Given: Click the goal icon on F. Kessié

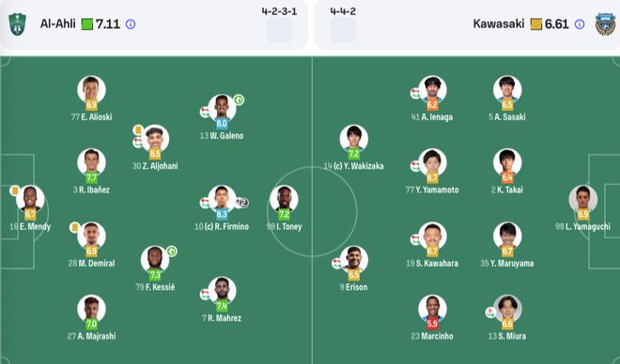Looking at the screenshot, I should pyautogui.click(x=171, y=251).
